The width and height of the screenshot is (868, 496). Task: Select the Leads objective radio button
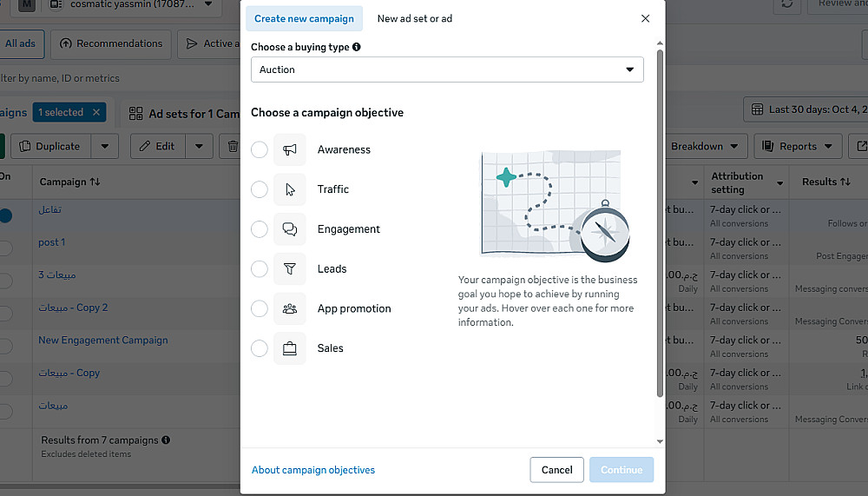(260, 269)
